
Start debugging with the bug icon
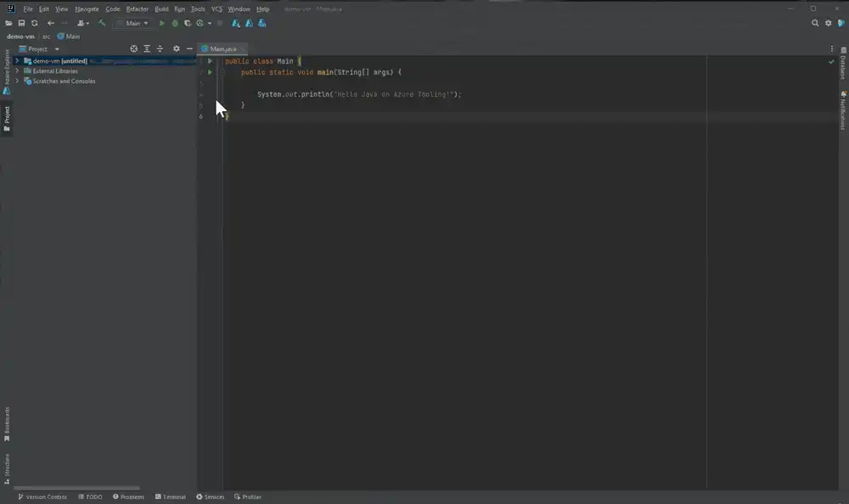(175, 23)
